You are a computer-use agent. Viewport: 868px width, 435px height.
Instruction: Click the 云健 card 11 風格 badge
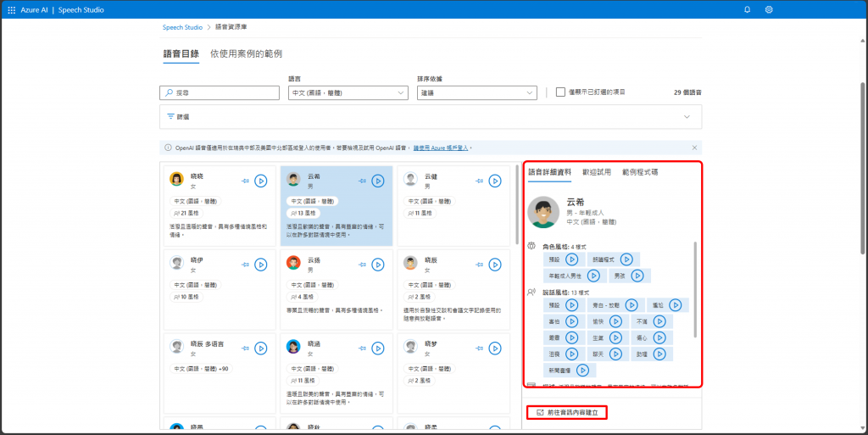click(x=420, y=213)
